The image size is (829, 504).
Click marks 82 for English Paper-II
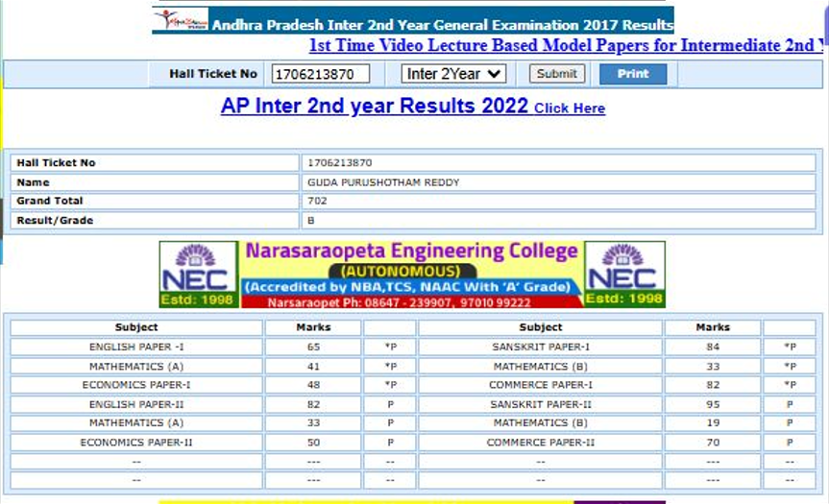point(313,404)
